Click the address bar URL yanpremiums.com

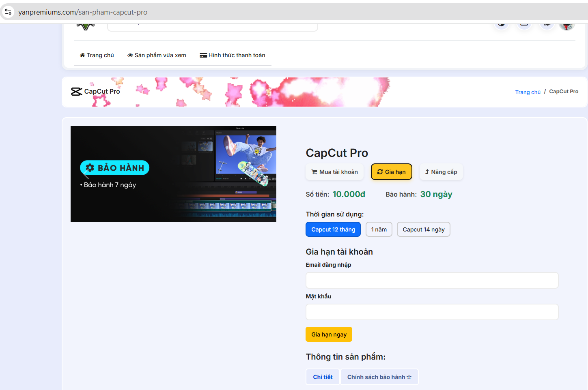(83, 12)
